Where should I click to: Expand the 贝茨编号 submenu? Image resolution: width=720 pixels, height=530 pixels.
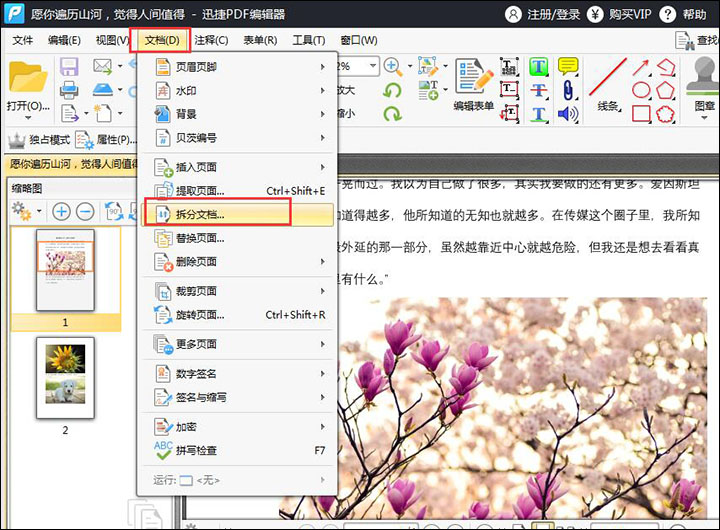238,138
